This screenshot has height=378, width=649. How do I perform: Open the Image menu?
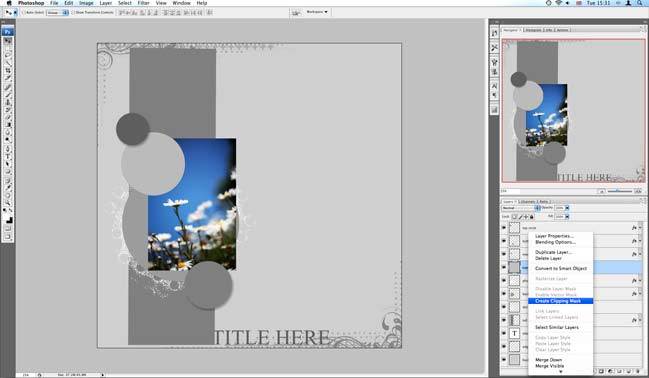(x=86, y=3)
